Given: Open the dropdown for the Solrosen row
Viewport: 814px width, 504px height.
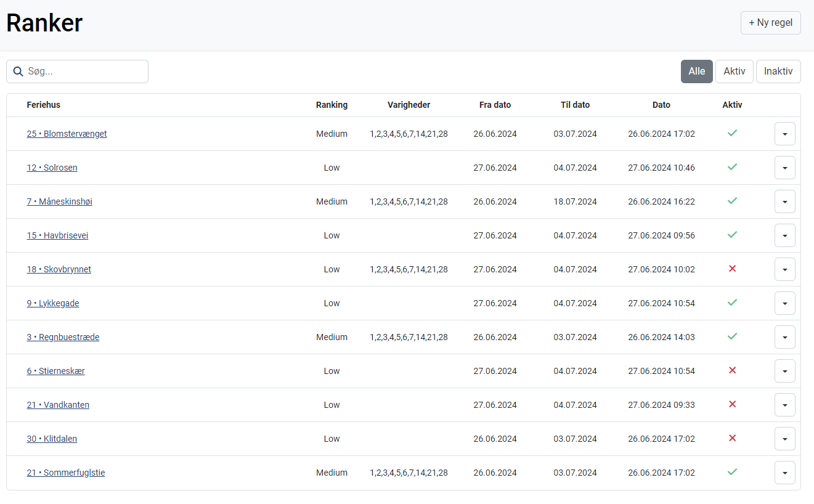Looking at the screenshot, I should click(784, 168).
